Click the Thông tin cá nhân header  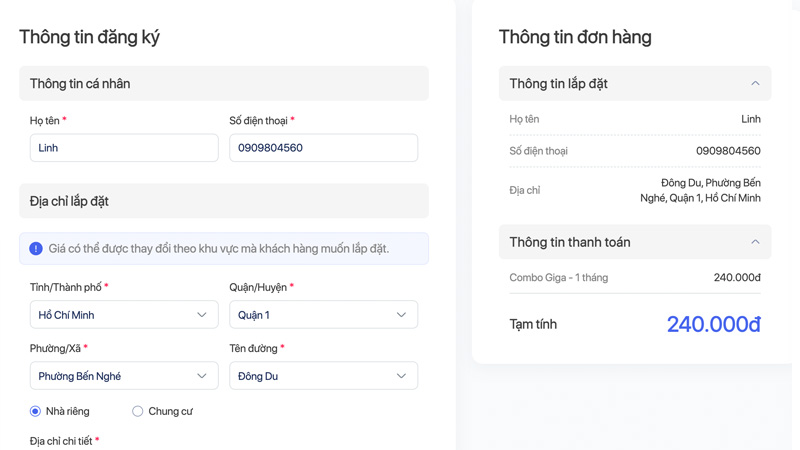(224, 84)
